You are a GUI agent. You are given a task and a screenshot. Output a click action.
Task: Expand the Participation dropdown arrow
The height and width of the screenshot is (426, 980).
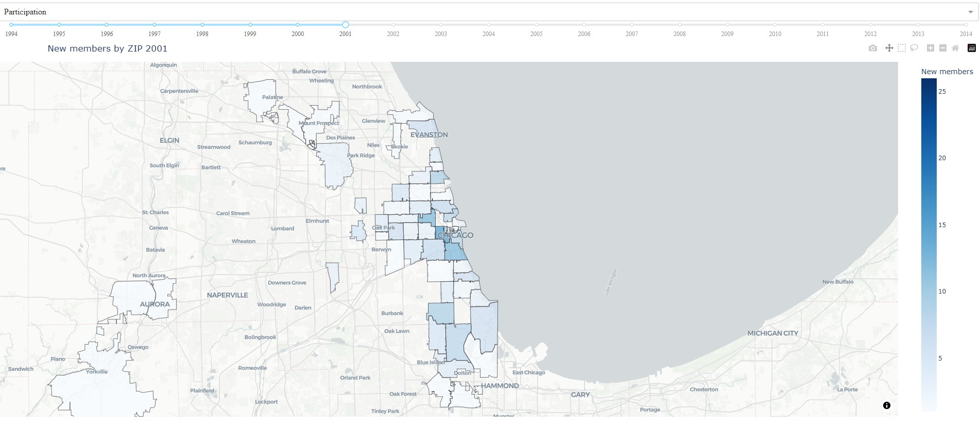[970, 12]
